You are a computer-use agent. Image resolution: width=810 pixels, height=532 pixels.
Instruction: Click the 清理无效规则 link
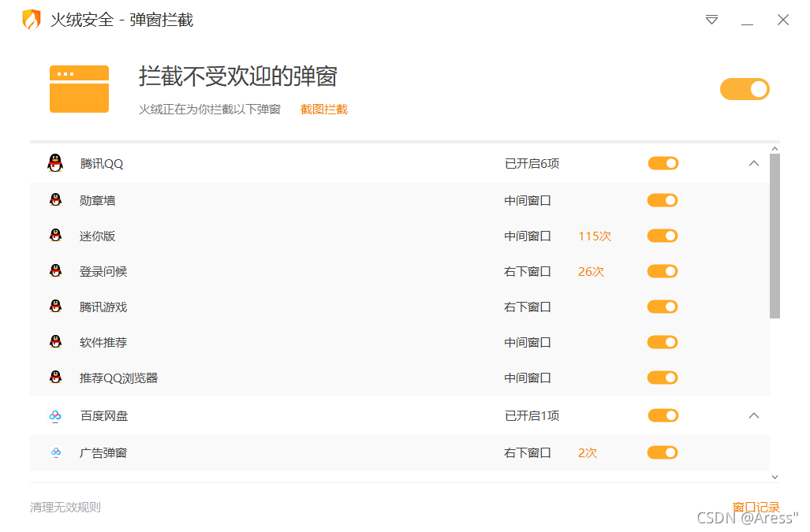65,508
